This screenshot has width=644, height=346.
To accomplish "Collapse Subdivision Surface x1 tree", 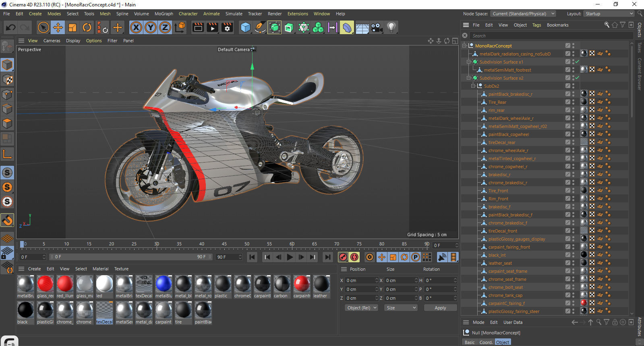I will [468, 62].
